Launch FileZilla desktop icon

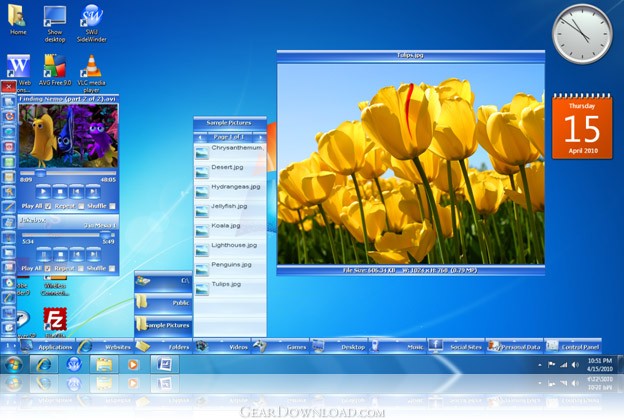click(x=55, y=322)
